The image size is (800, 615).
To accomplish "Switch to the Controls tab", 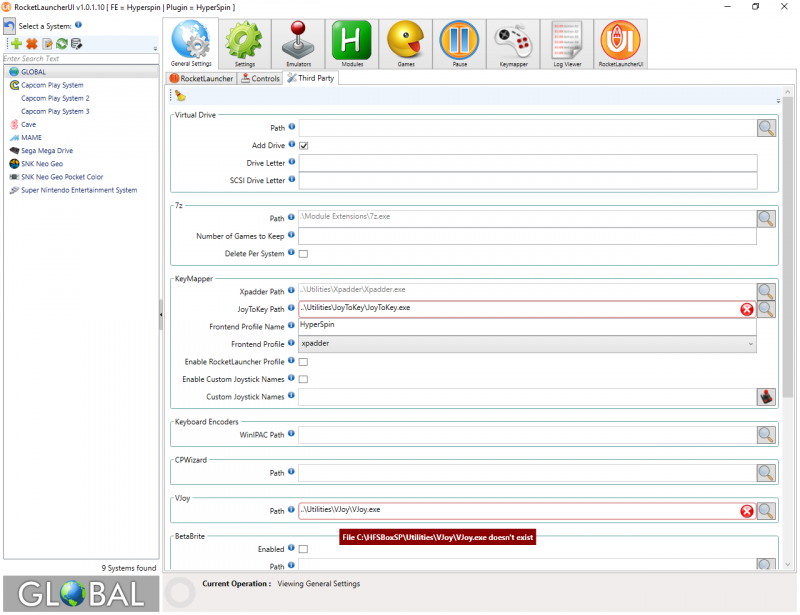I will coord(260,78).
